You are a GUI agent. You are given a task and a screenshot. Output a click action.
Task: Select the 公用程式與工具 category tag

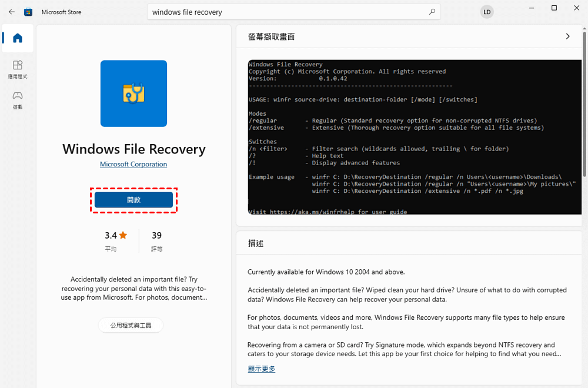point(131,325)
